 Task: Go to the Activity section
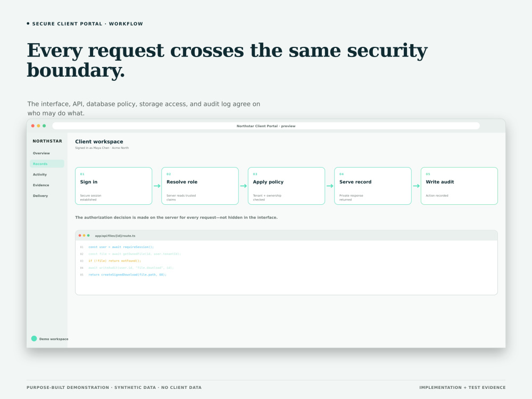[40, 174]
